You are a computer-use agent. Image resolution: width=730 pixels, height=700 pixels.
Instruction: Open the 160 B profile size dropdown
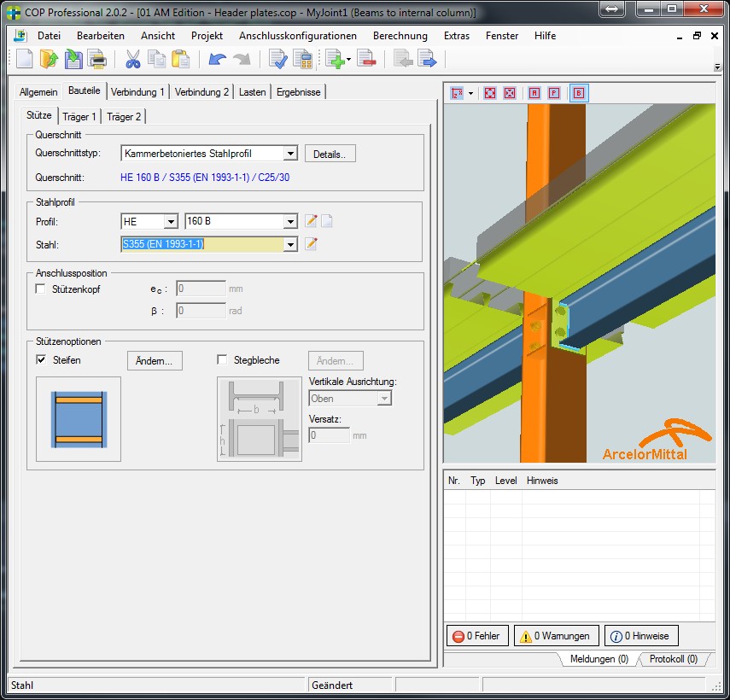click(289, 221)
